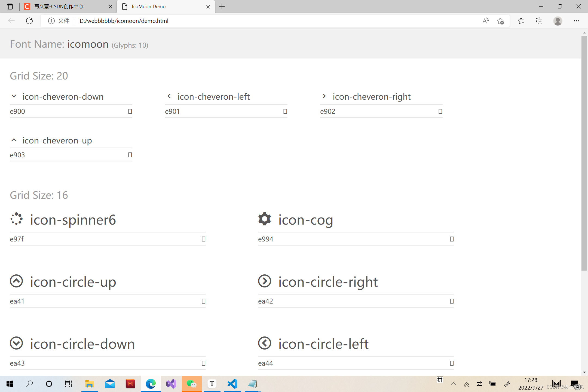Click the icon-spinner6 loading glyph
588x392 pixels.
point(17,219)
